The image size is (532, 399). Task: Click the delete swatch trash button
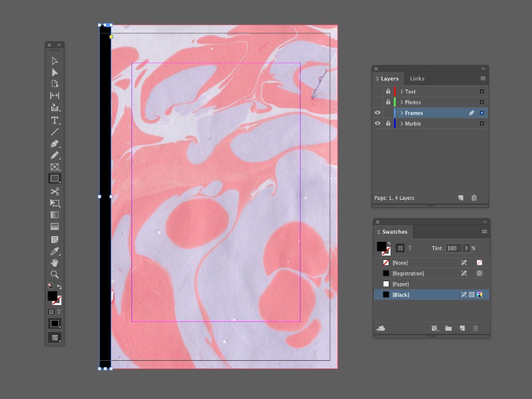[474, 328]
